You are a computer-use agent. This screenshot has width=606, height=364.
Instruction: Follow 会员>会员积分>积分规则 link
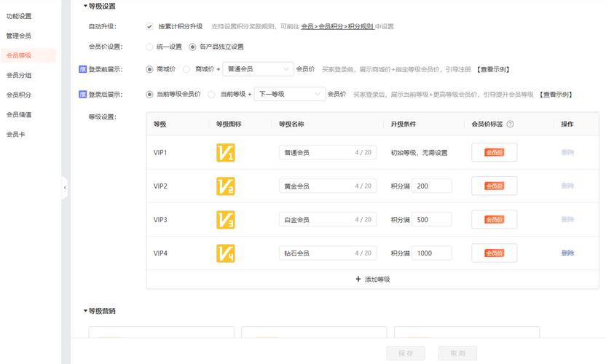click(x=337, y=26)
